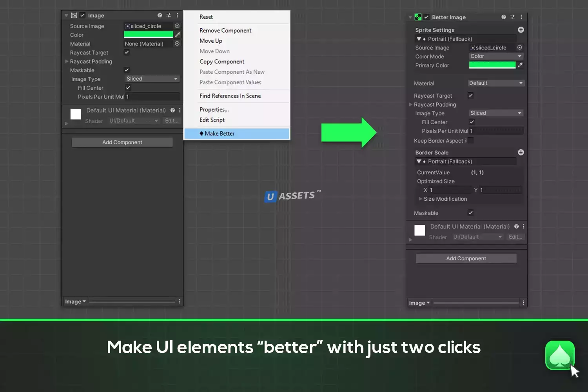Toggle Maskable in the Image component
The image size is (588, 392).
point(127,70)
